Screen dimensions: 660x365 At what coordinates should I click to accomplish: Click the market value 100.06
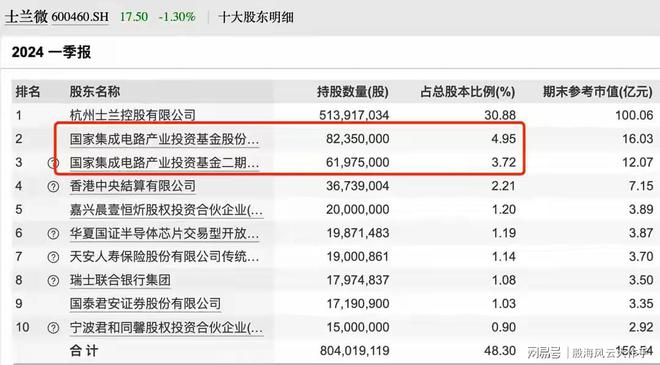point(634,115)
